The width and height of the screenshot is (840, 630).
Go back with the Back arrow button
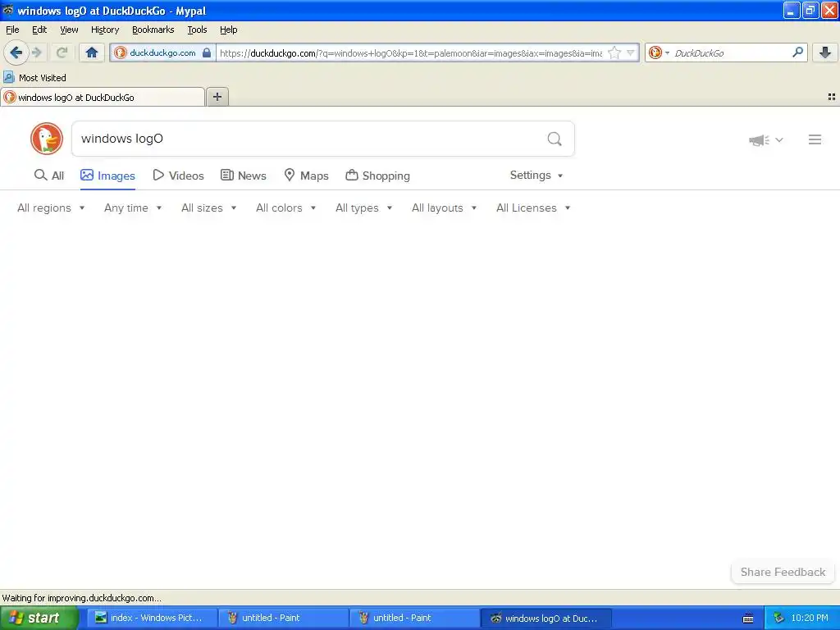coord(16,52)
